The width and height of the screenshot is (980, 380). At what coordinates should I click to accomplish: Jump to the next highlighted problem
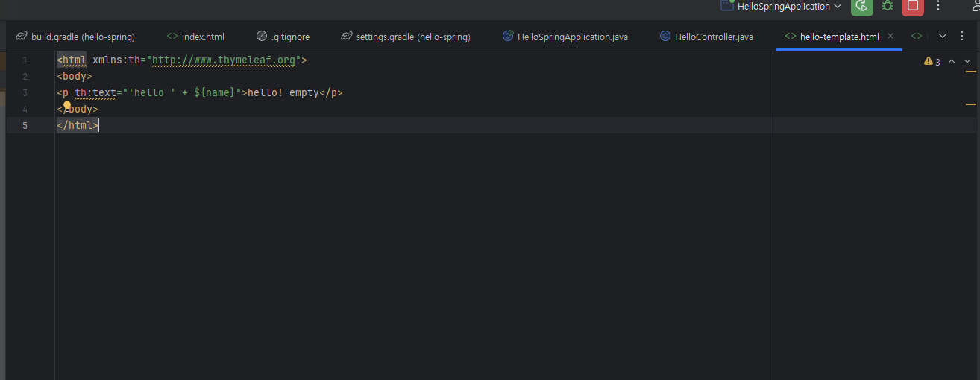click(x=967, y=62)
